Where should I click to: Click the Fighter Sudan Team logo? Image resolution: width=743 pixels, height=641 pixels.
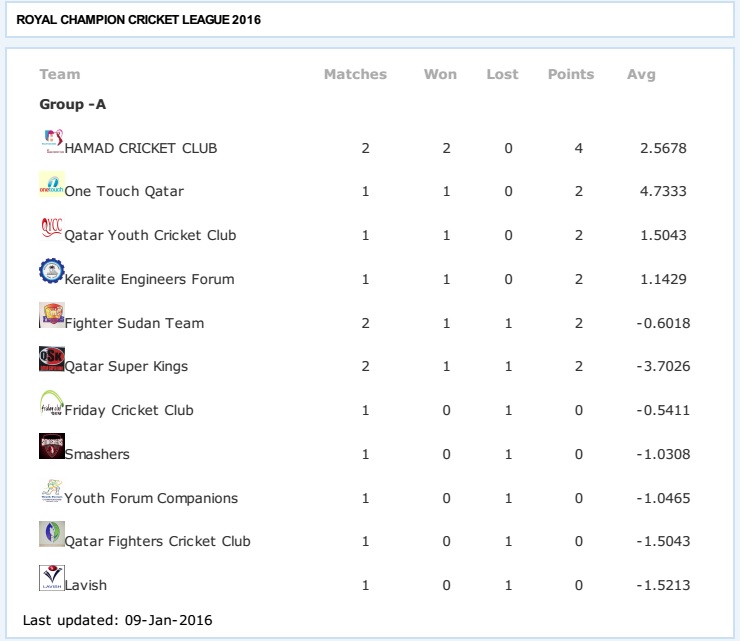pos(52,316)
